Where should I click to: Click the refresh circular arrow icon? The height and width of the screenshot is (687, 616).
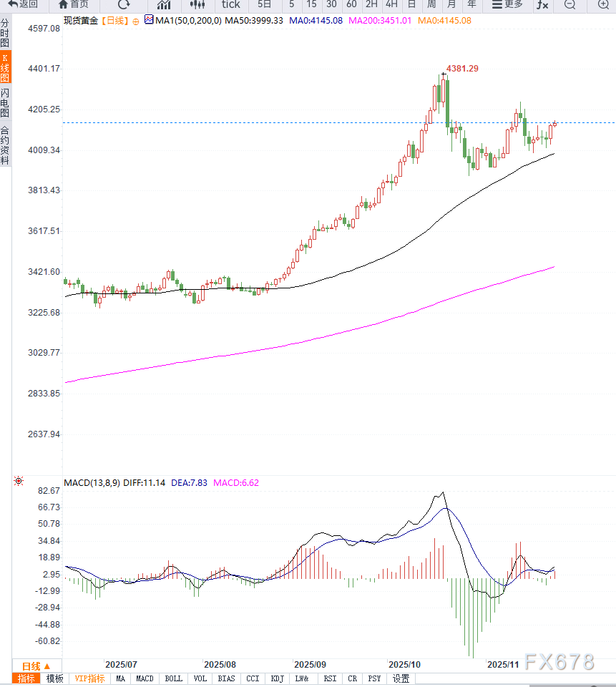coord(124,4)
